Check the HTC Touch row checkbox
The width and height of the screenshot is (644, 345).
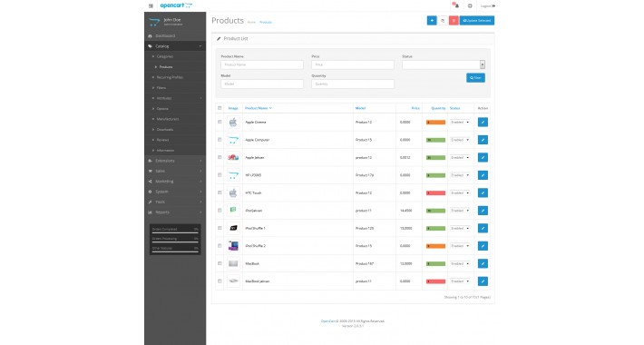(220, 192)
